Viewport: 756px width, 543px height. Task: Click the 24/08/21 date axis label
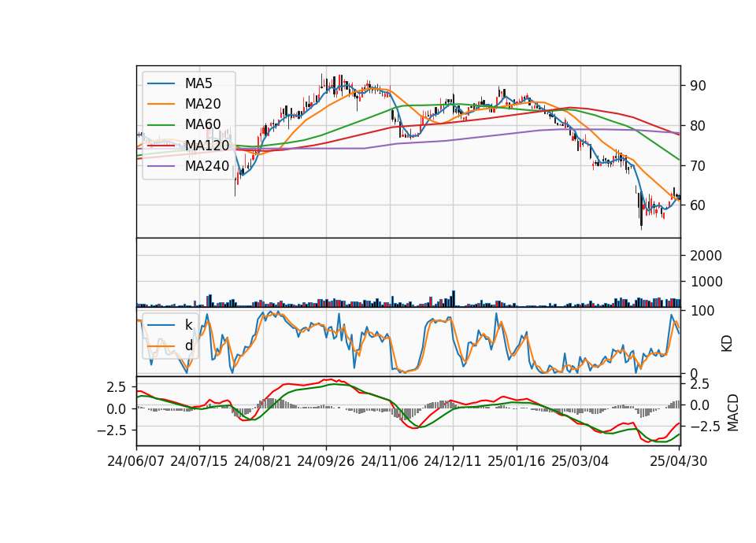tap(263, 461)
